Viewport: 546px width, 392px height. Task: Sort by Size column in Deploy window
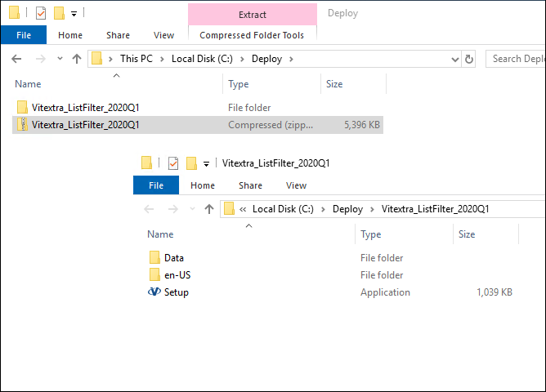[334, 84]
